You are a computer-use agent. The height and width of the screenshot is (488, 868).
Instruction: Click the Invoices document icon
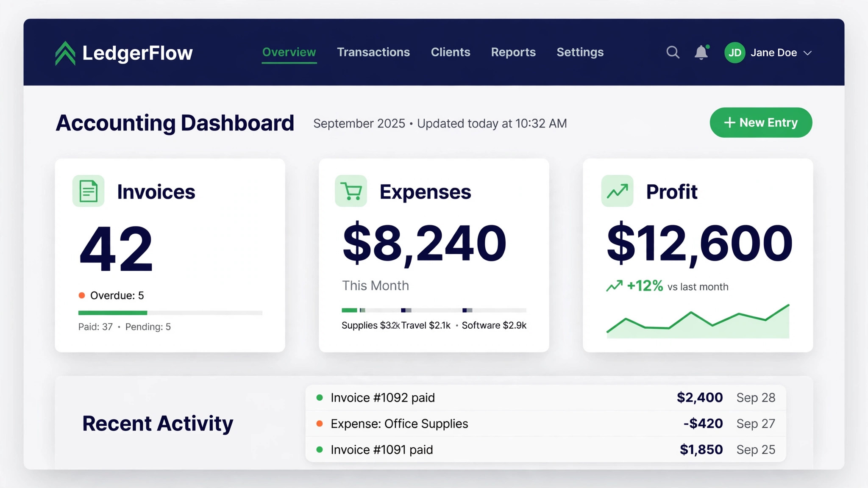pyautogui.click(x=88, y=191)
